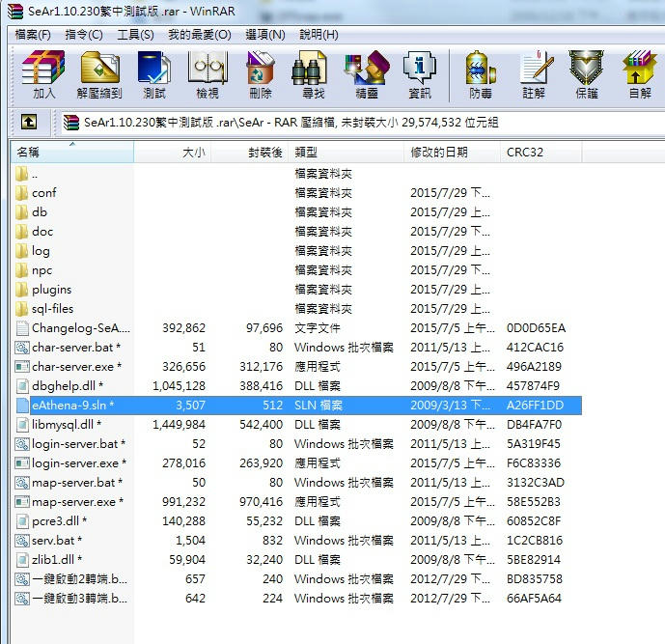665x644 pixels.
Task: Sort by 名稱 column header
Action: tap(72, 152)
